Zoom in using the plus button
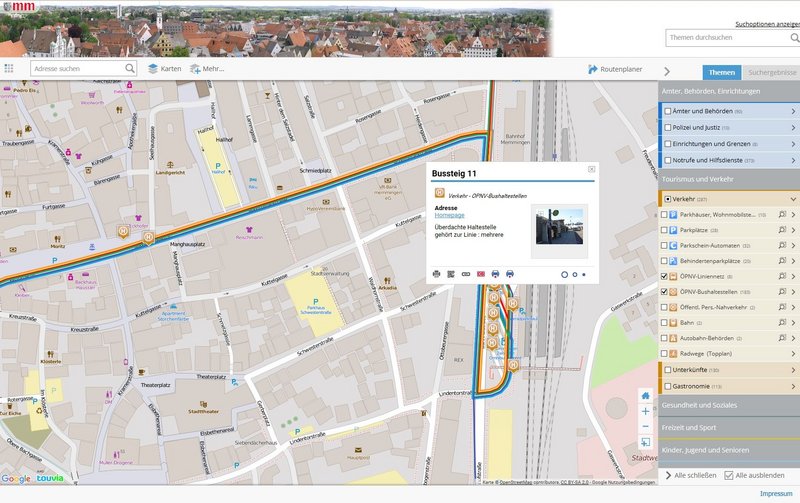The height and width of the screenshot is (503, 800). click(x=645, y=411)
